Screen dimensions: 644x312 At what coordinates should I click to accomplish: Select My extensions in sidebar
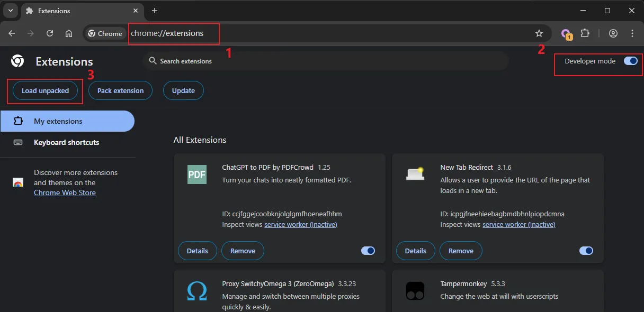pyautogui.click(x=67, y=121)
